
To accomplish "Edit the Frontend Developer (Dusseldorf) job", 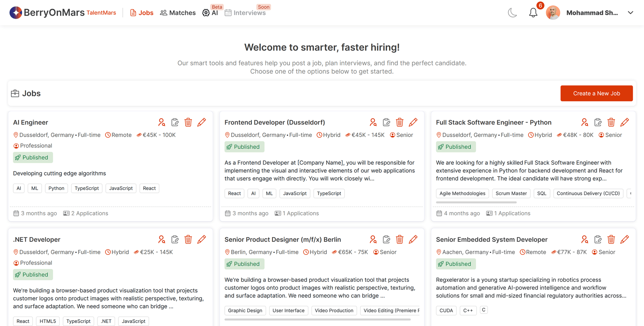I will [x=413, y=122].
